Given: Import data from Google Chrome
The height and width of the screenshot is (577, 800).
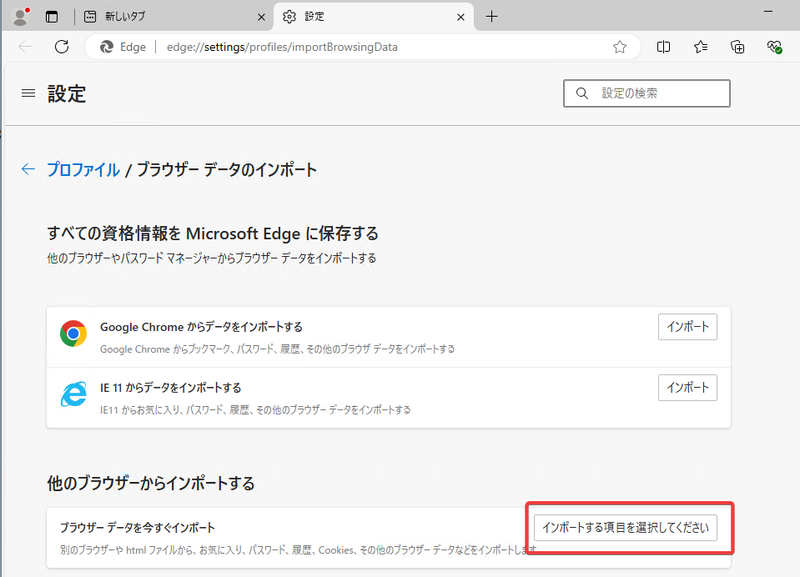Looking at the screenshot, I should tap(687, 327).
